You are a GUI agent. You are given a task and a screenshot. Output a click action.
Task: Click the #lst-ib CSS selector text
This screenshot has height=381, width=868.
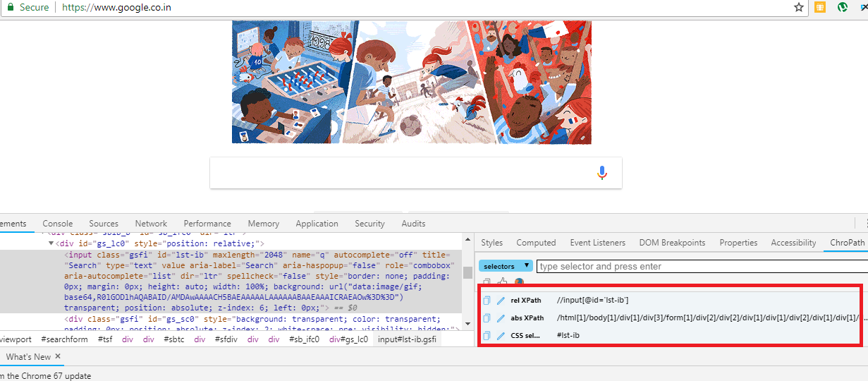568,336
